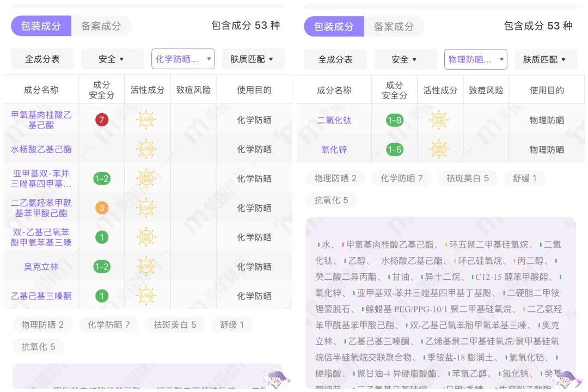Viewport: 588px width, 392px height.
Task: Click 包含成分 53 种 text in left screenshot
Action: [x=246, y=26]
